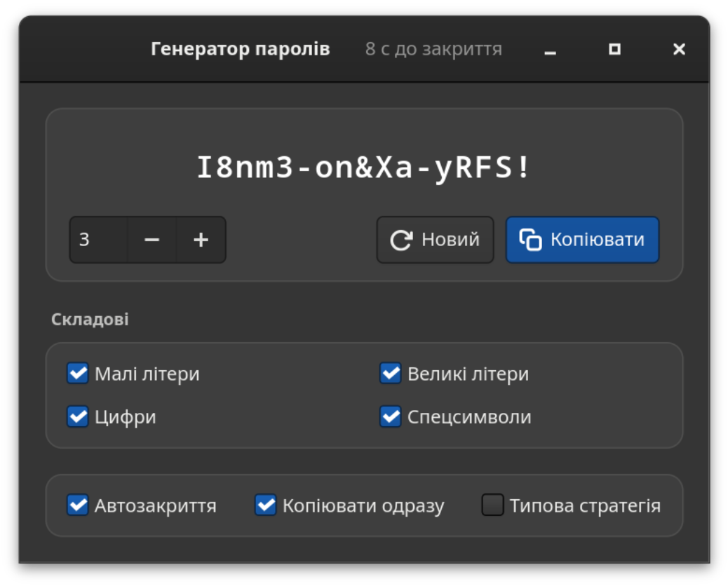Click the Генератор паролів window title

pyautogui.click(x=240, y=49)
